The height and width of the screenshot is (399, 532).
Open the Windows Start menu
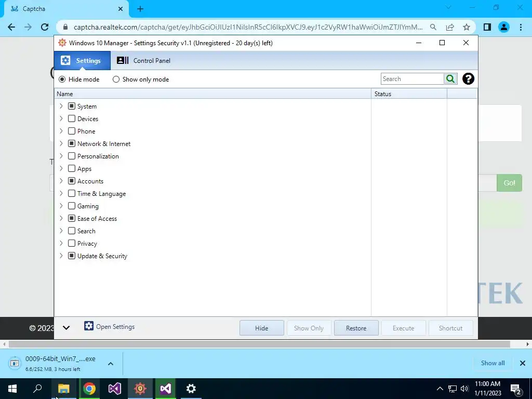point(12,389)
